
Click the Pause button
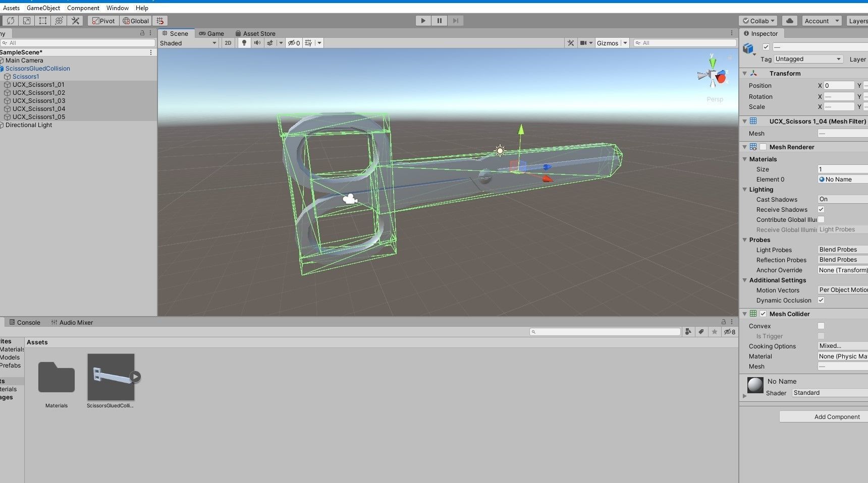pos(439,21)
